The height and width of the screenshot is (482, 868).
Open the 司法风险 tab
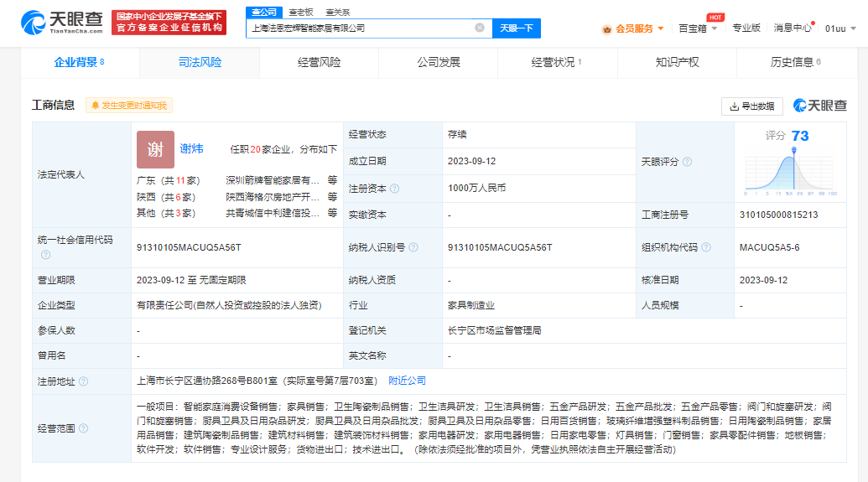(200, 63)
